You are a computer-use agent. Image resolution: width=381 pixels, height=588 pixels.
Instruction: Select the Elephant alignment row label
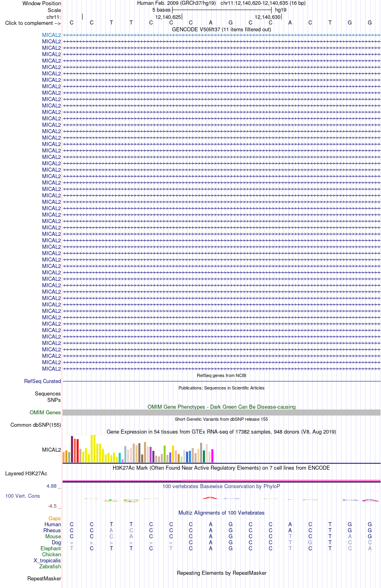51,548
